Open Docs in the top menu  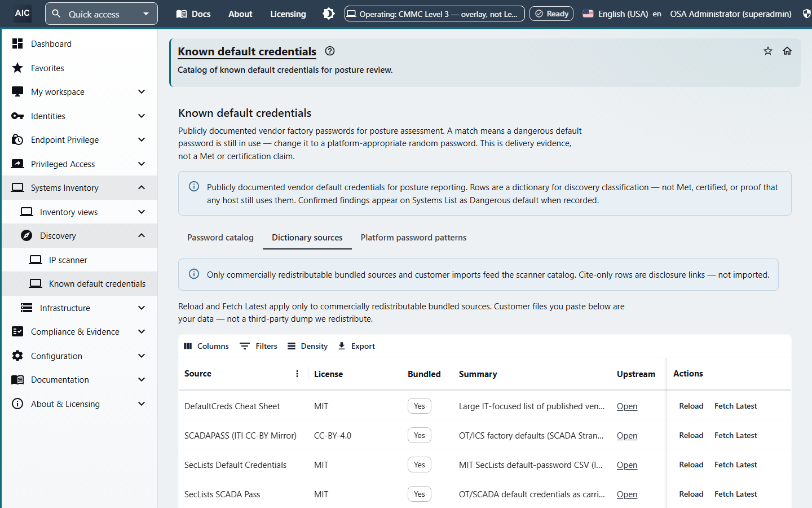click(193, 14)
